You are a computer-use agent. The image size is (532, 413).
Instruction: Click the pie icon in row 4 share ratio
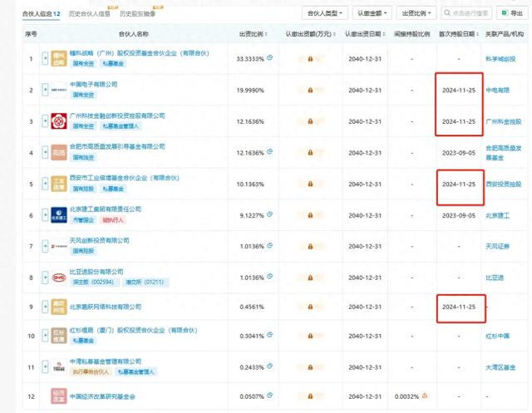click(x=269, y=151)
